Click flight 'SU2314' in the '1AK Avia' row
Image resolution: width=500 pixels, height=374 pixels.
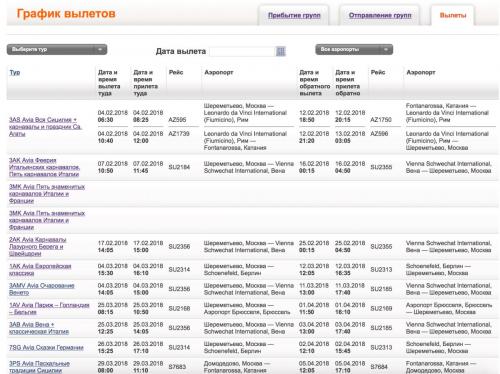pyautogui.click(x=179, y=269)
